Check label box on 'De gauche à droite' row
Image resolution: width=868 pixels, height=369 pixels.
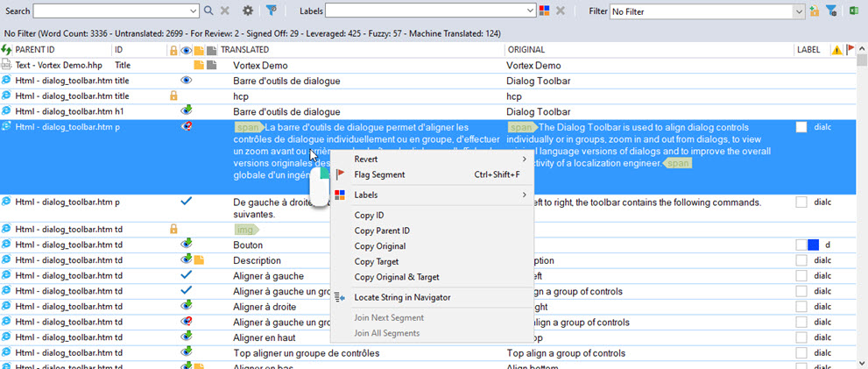coord(801,202)
